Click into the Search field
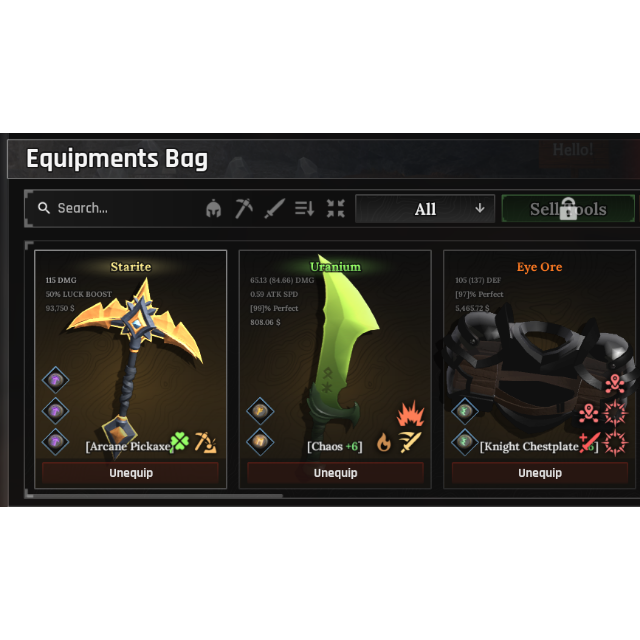Viewport: 640px width, 640px height. click(118, 208)
